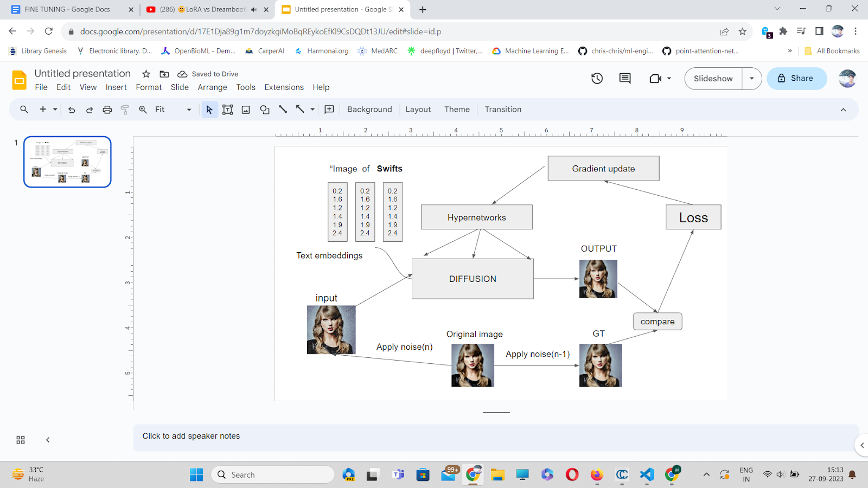Expand the Slideshow options dropdown
This screenshot has height=488, width=868.
[x=751, y=78]
